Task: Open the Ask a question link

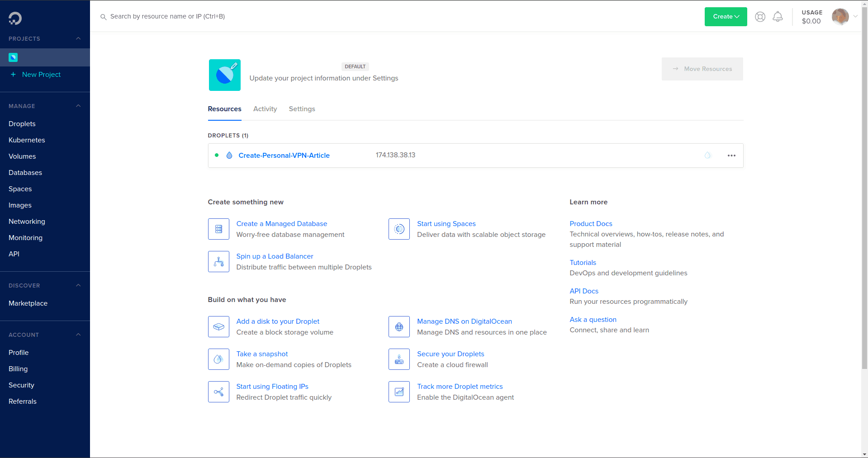Action: [593, 320]
